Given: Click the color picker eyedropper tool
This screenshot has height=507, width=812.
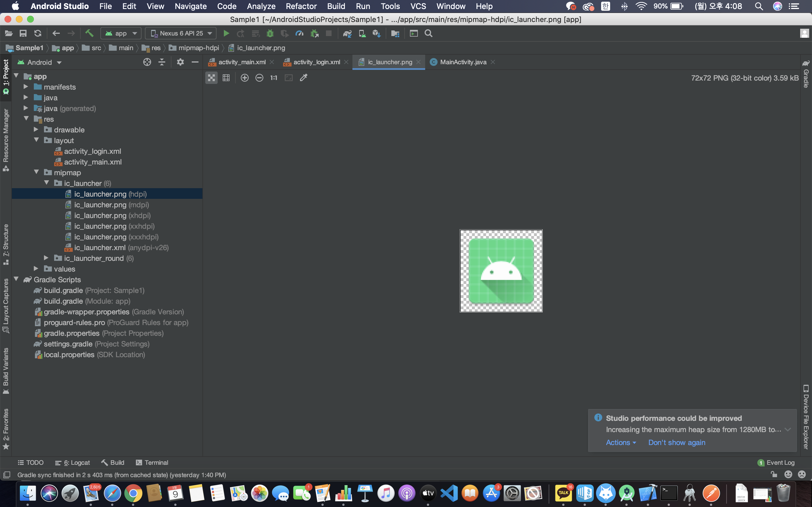Looking at the screenshot, I should pos(303,78).
